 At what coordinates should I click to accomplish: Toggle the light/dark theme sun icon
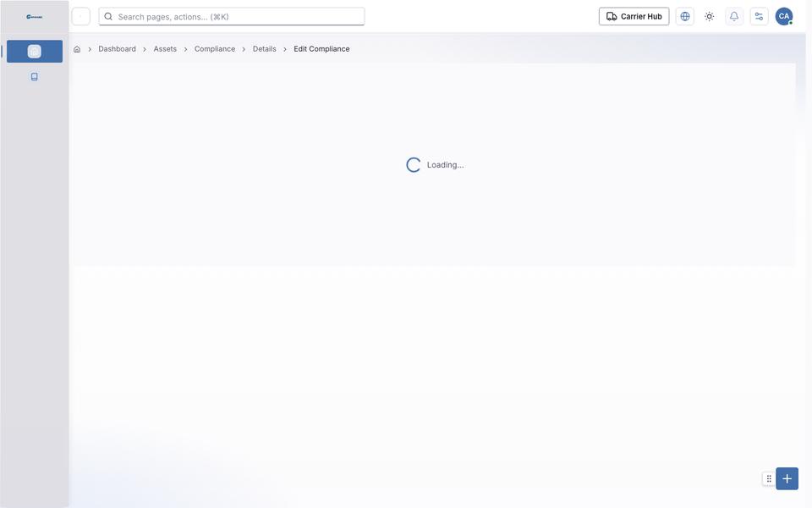point(710,17)
